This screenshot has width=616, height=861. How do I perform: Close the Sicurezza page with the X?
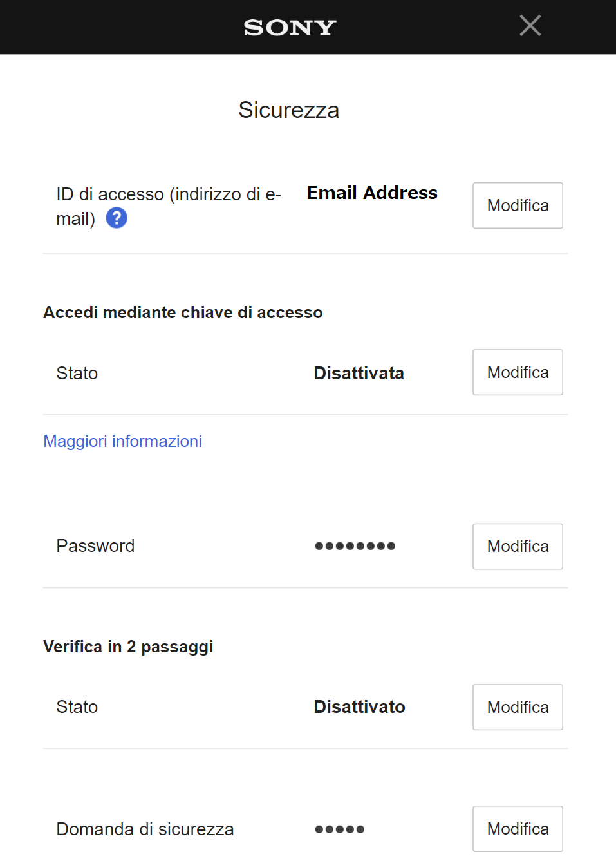tap(530, 26)
